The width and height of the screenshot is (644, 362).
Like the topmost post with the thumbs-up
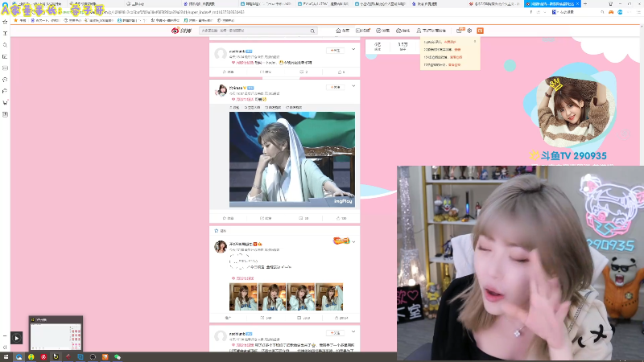click(x=341, y=72)
